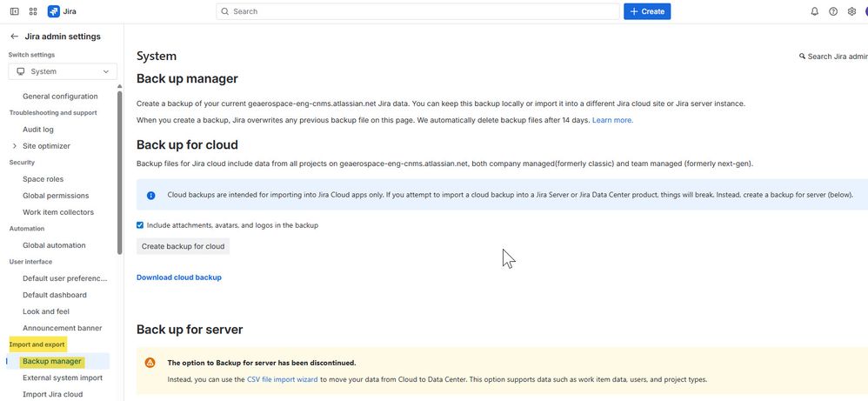Open Import Jira cloud

52,394
